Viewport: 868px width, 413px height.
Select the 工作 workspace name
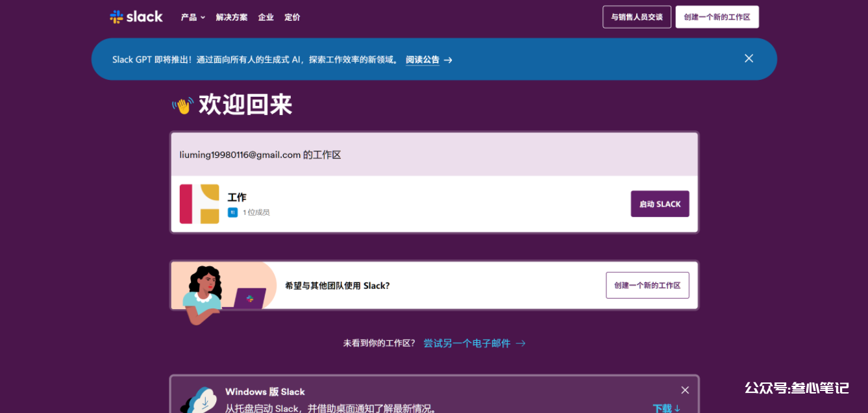(237, 197)
